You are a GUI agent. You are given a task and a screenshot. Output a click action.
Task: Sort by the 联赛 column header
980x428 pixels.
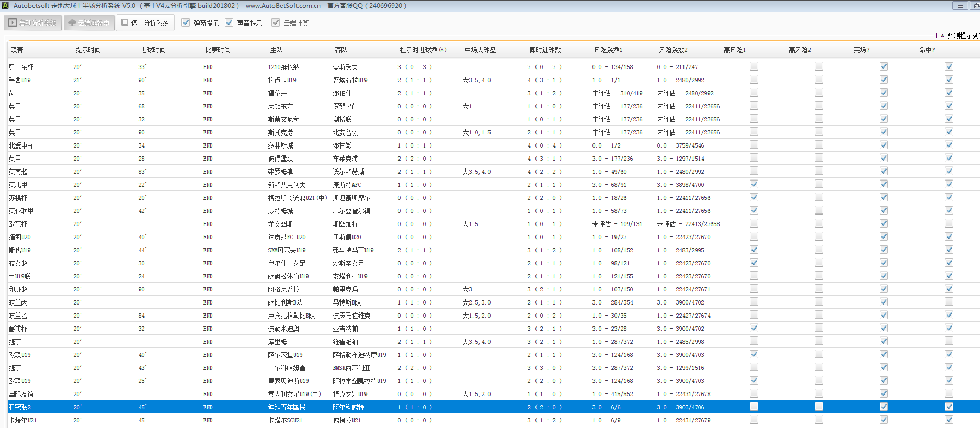tap(17, 50)
